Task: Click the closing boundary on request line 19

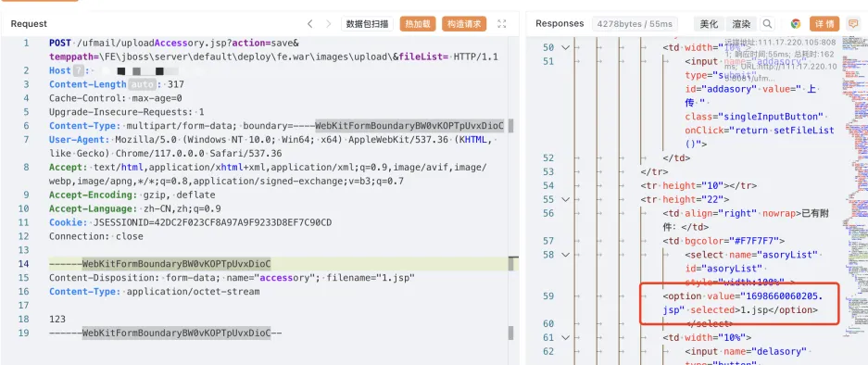Action: [166, 333]
